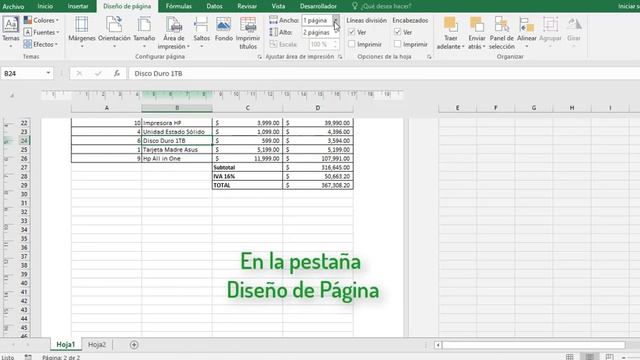Click the Fondo background button
Screen dimensions: 640x360
[224, 29]
